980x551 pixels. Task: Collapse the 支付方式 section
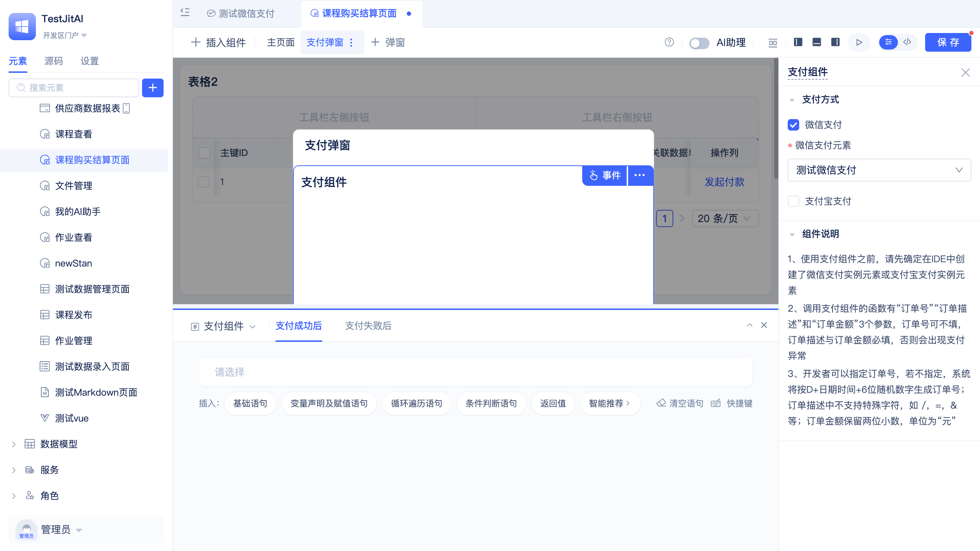point(792,100)
